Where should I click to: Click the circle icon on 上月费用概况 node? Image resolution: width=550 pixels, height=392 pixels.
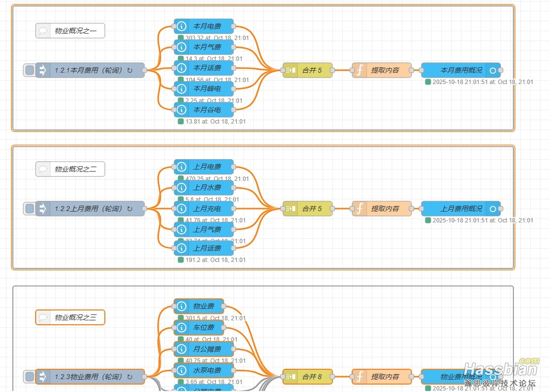pos(493,209)
